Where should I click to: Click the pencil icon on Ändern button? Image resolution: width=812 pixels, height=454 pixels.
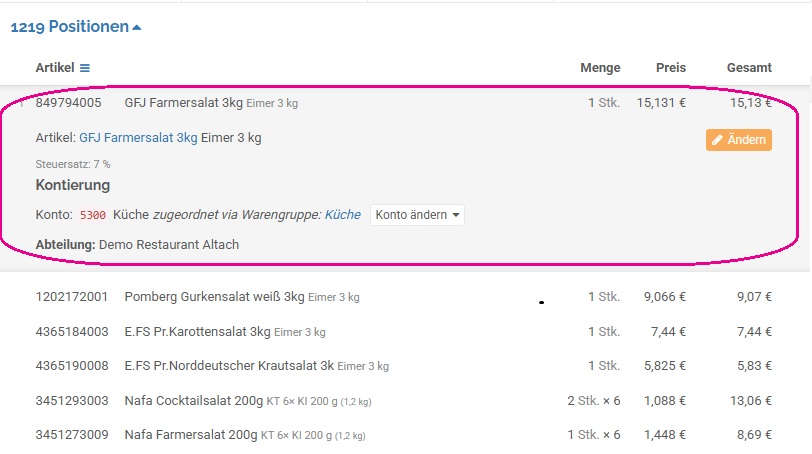pyautogui.click(x=717, y=140)
